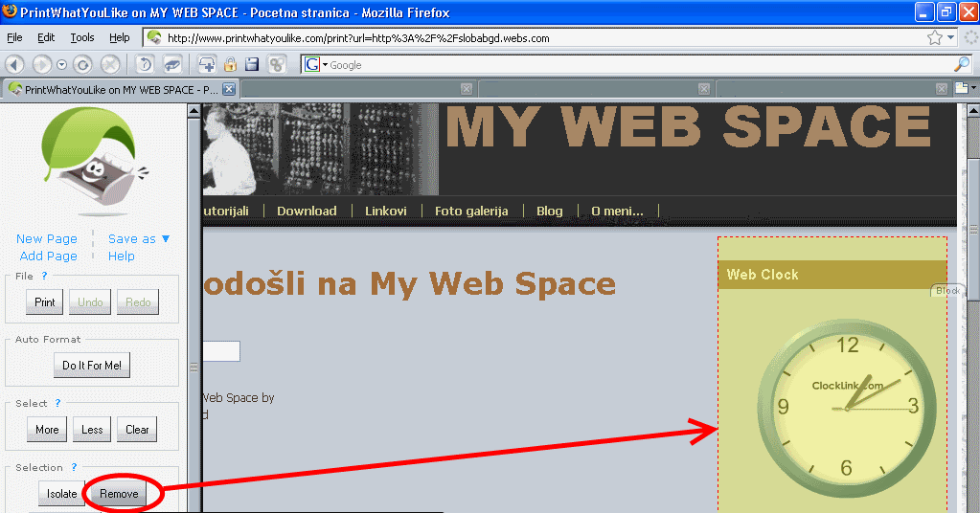
Task: Click the sidebar splitter grip handle
Action: 194,367
